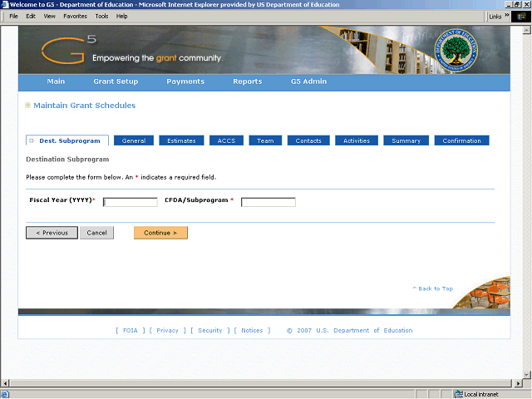Open the Tools menu
Screen dimensions: 532x399
101,16
